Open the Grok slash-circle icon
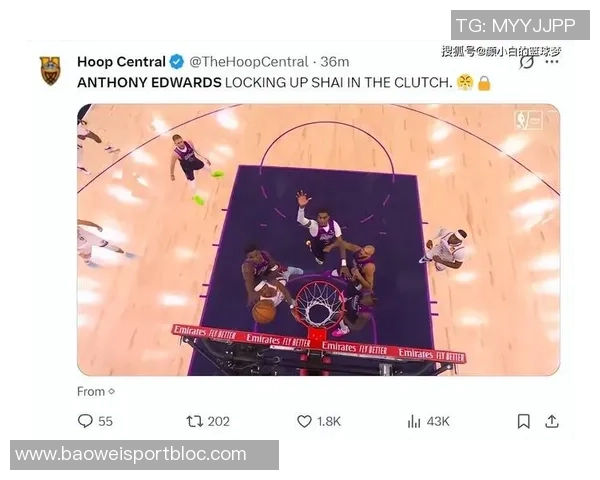 pyautogui.click(x=526, y=62)
